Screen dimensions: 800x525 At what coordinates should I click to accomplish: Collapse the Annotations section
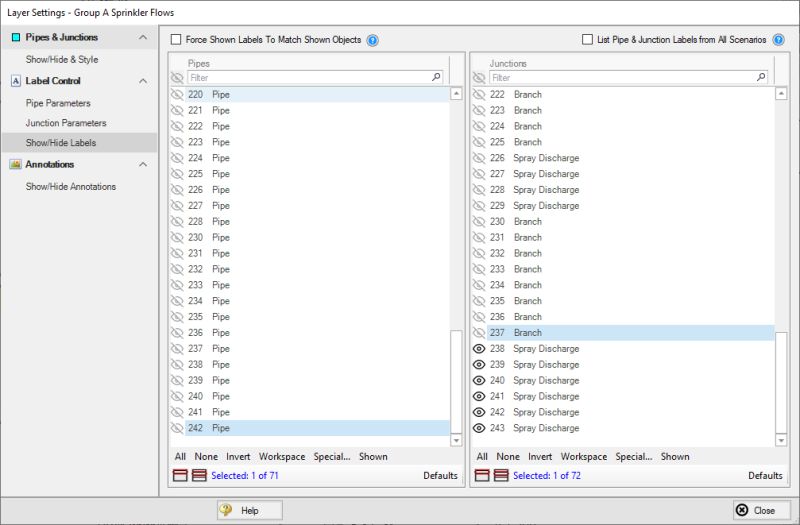click(143, 164)
